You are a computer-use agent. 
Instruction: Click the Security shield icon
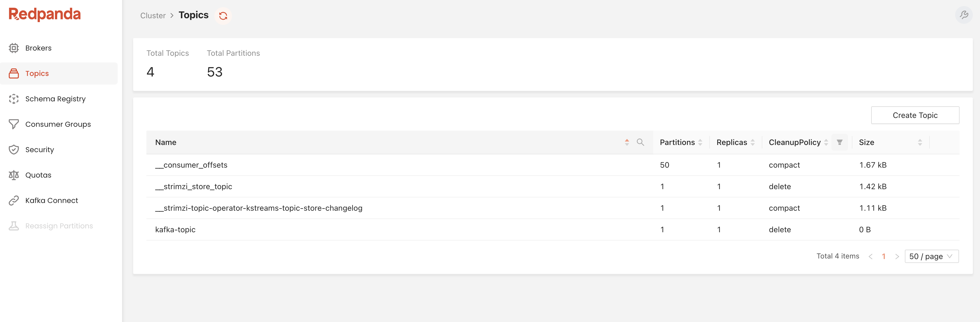click(14, 149)
